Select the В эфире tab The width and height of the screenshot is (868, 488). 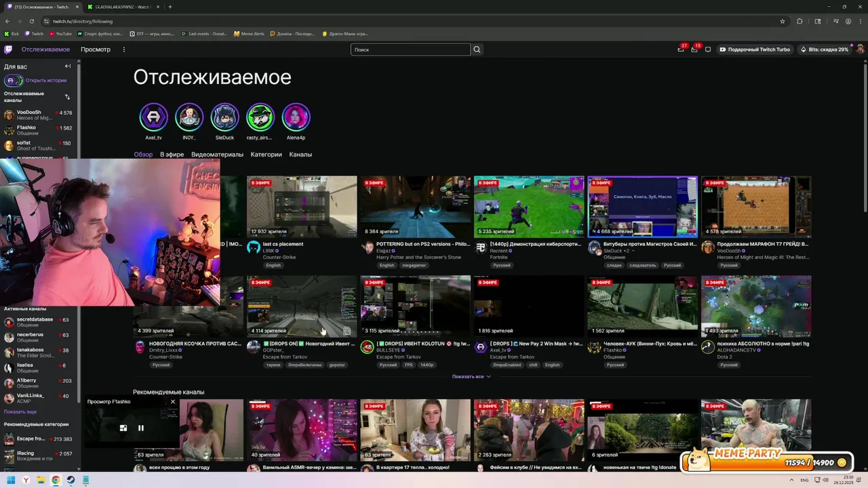pyautogui.click(x=172, y=155)
